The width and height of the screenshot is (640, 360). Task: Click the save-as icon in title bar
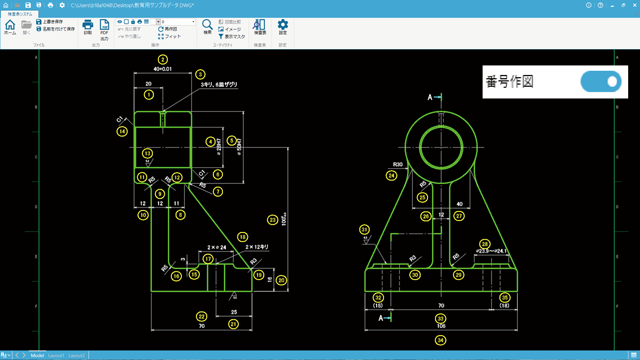[39, 5]
